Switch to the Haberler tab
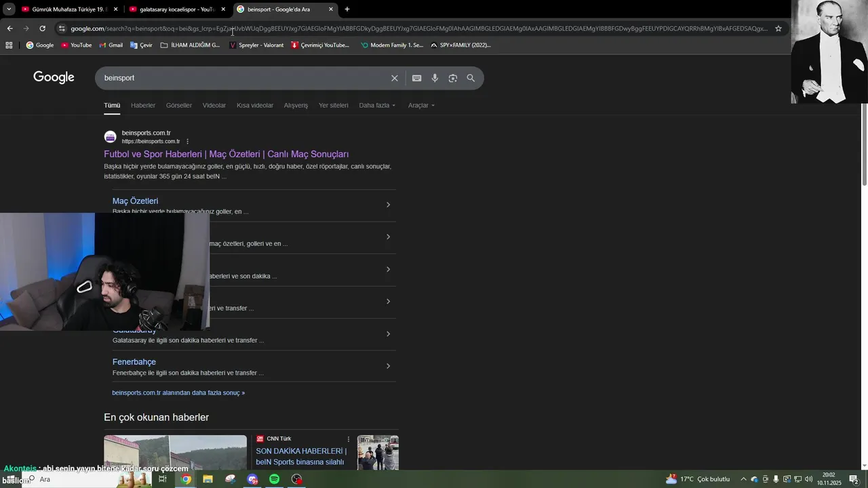Screen dimensions: 868x488 click(x=143, y=106)
